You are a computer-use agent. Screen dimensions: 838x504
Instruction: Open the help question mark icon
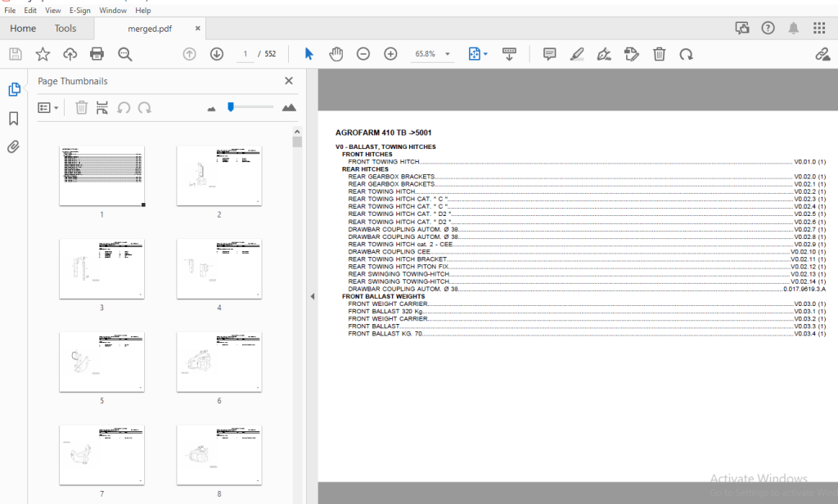768,29
